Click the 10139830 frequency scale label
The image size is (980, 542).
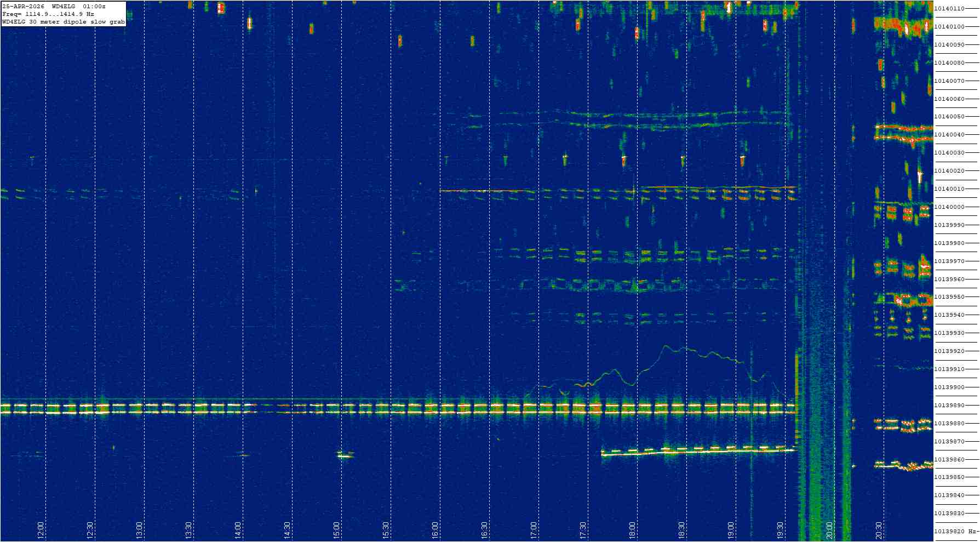click(949, 514)
